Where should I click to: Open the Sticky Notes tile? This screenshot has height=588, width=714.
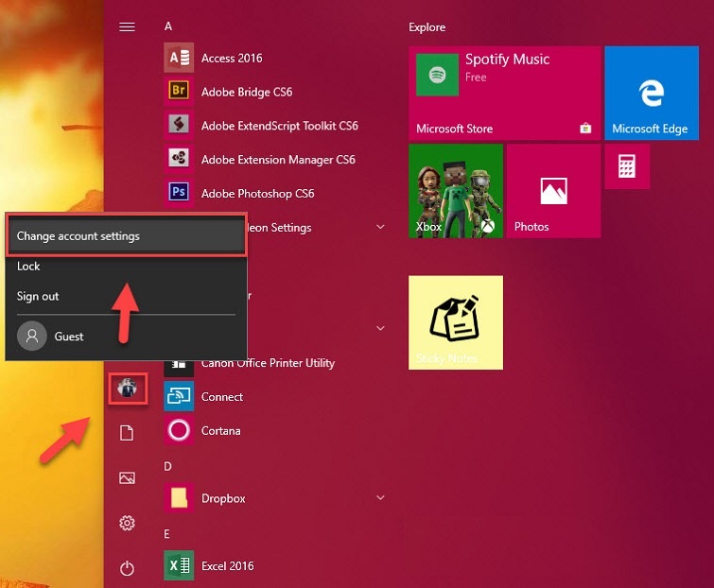coord(456,322)
